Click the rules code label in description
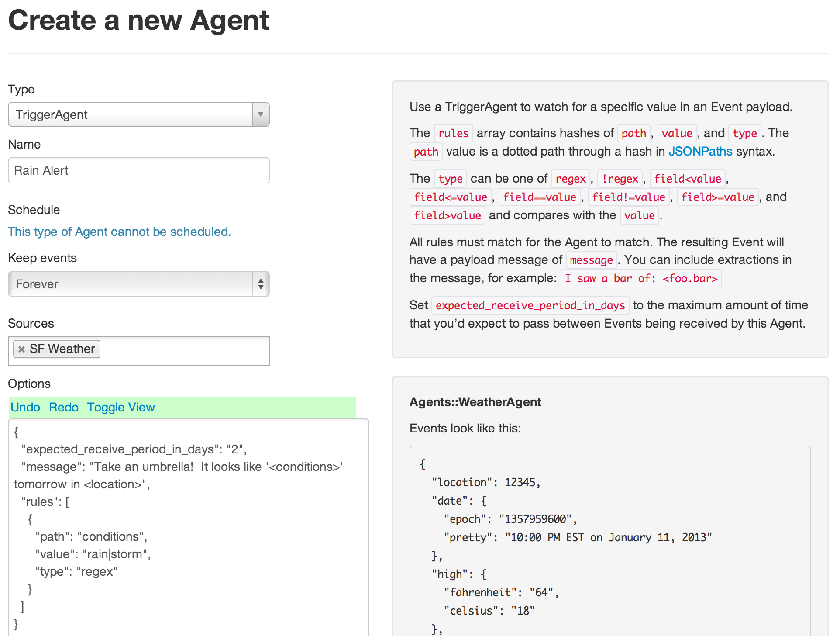Image resolution: width=840 pixels, height=636 pixels. pyautogui.click(x=453, y=133)
